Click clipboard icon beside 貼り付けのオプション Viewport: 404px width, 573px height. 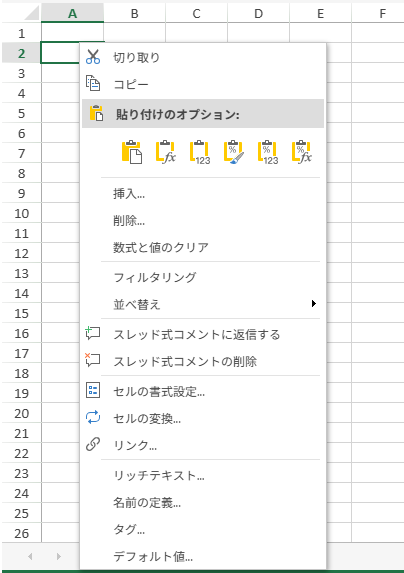click(96, 113)
